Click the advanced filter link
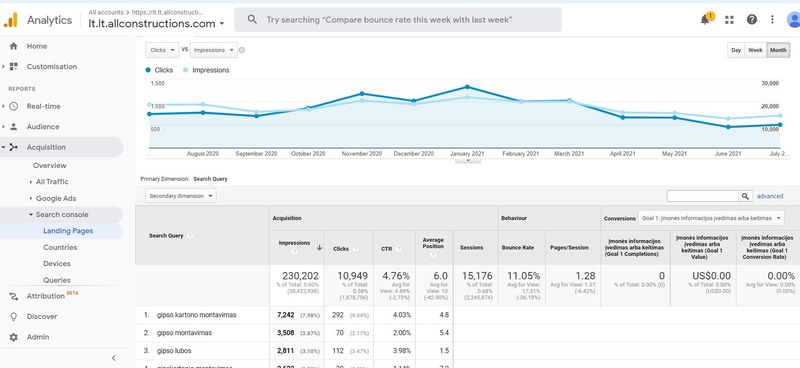 pyautogui.click(x=770, y=196)
